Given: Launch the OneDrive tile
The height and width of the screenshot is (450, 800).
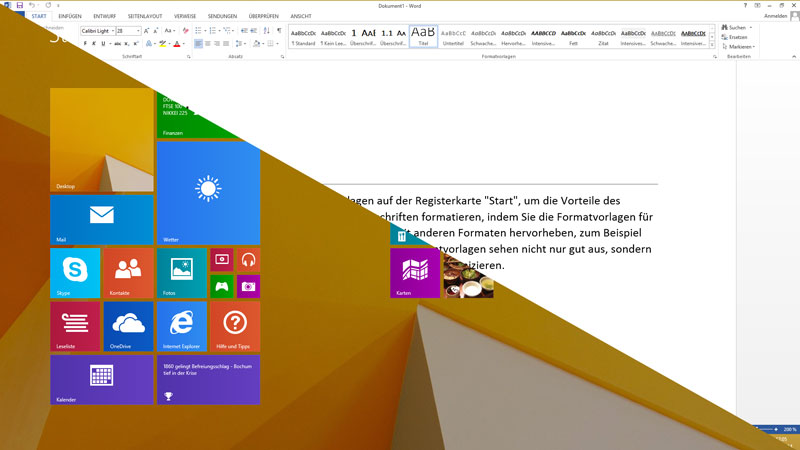Looking at the screenshot, I should point(128,327).
